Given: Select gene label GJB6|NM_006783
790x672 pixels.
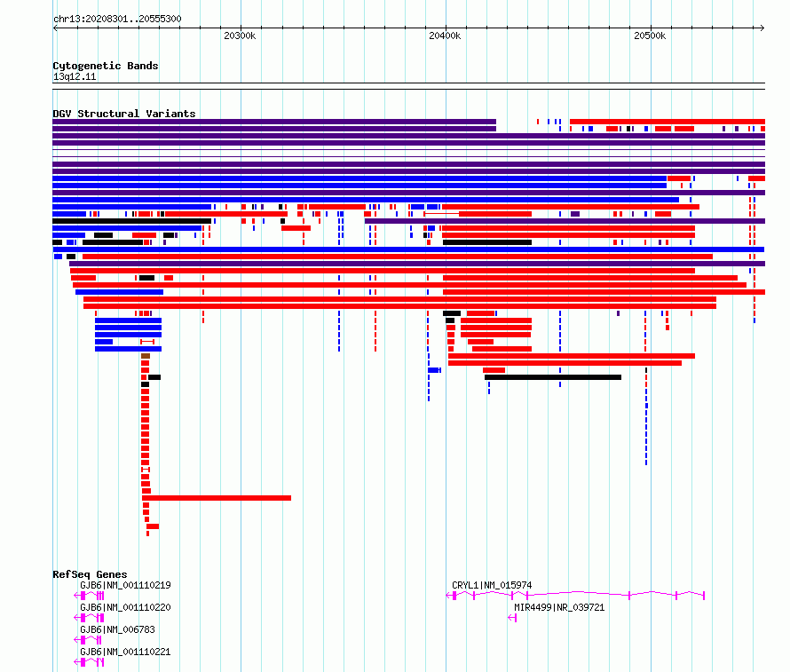Looking at the screenshot, I should (x=117, y=629).
